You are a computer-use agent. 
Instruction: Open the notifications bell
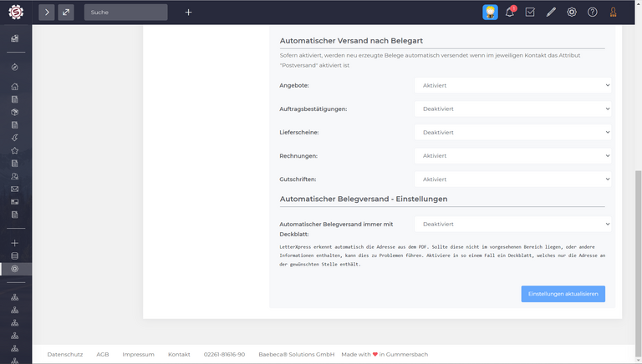(x=510, y=13)
